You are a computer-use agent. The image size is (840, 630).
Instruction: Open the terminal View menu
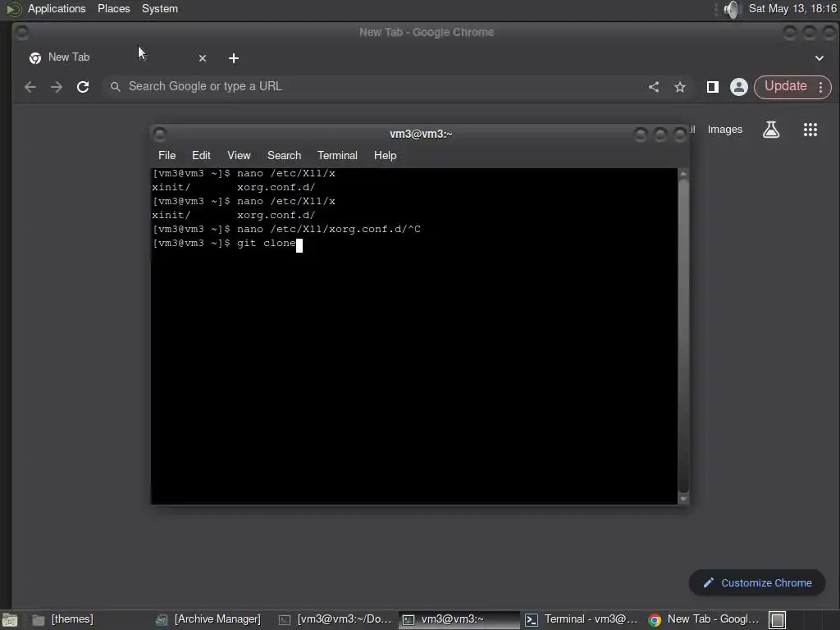(x=239, y=155)
